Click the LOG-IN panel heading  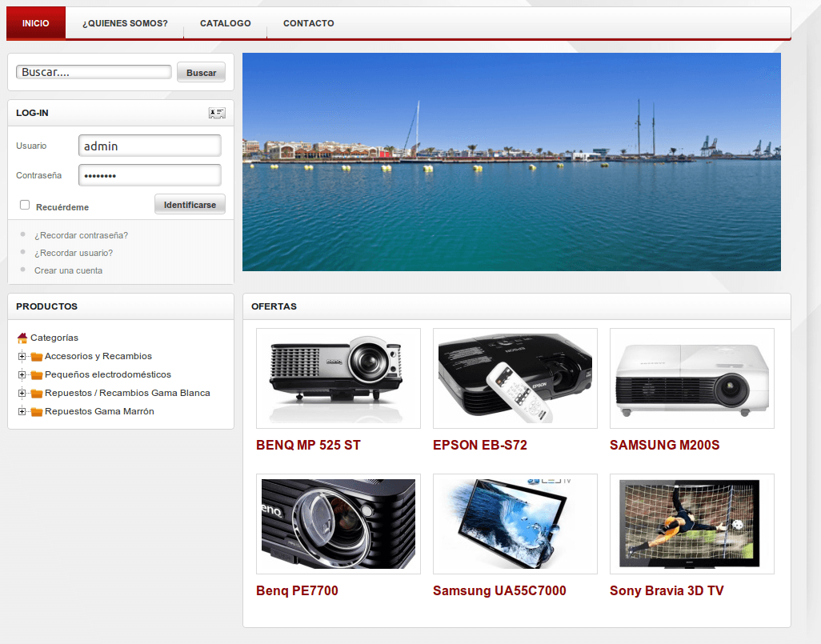pos(32,113)
